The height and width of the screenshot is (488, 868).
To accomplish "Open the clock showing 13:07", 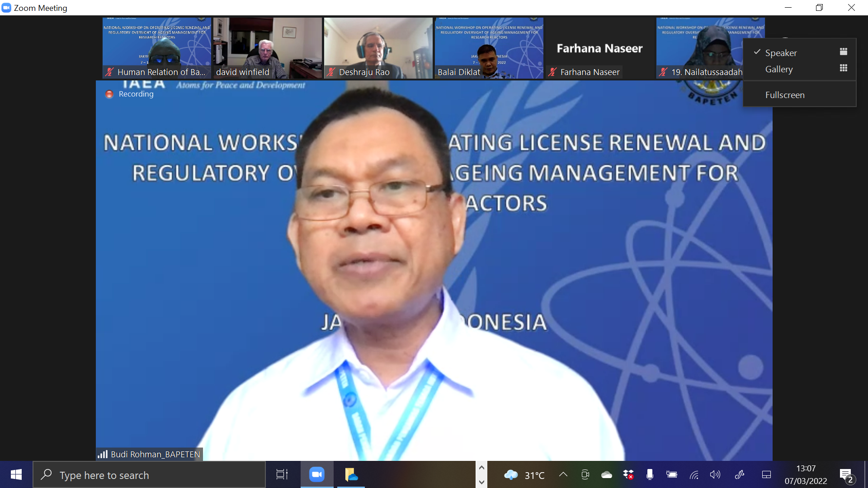I will (x=806, y=474).
